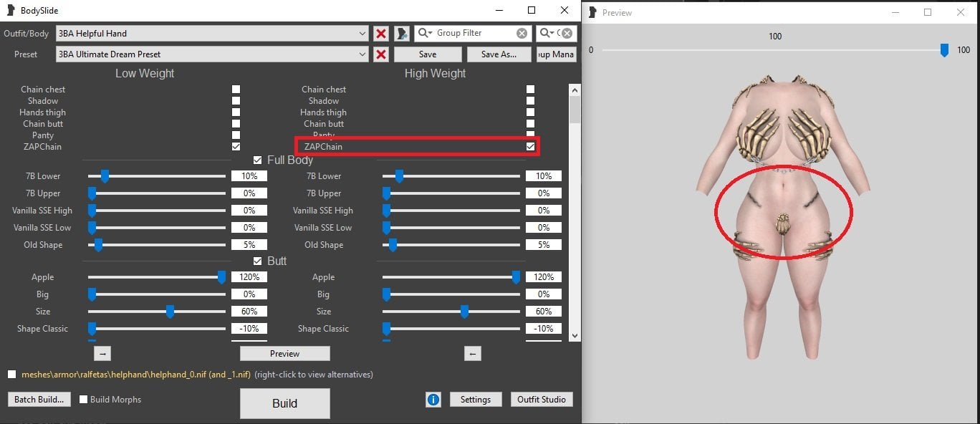Click the BodySlide title bar icon
Viewport: 980px width, 424px height.
coord(10,11)
